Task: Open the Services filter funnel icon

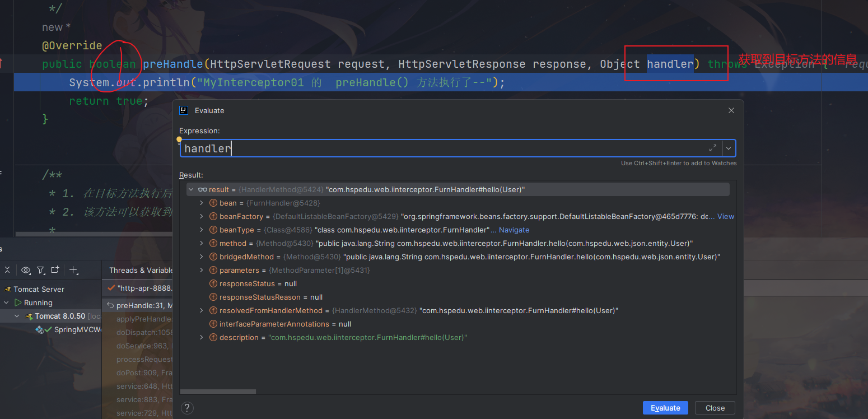Action: coord(41,270)
